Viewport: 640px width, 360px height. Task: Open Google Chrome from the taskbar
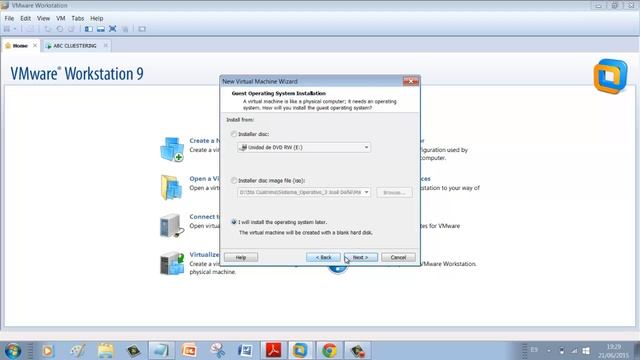pyautogui.click(x=329, y=351)
